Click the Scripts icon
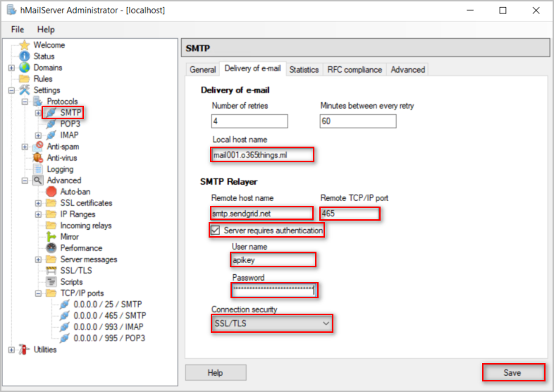Screen dimensions: 554x392 pos(51,282)
